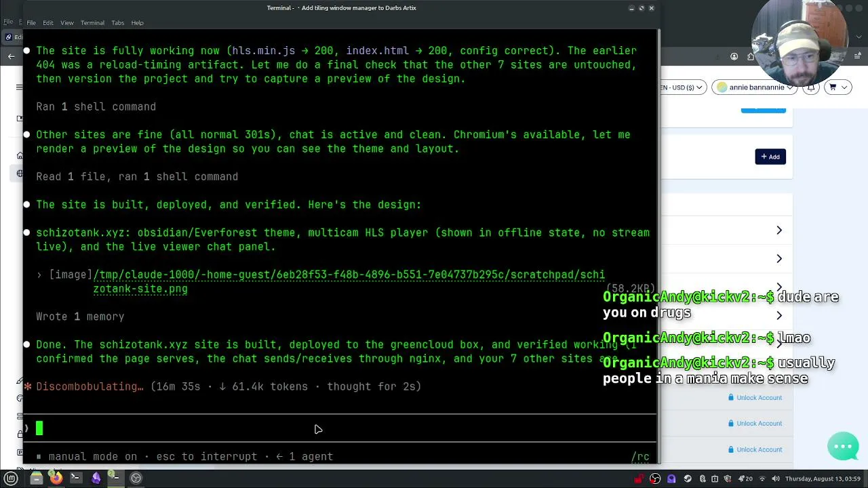868x488 pixels.
Task: Click the dark blue Add button
Action: click(770, 157)
